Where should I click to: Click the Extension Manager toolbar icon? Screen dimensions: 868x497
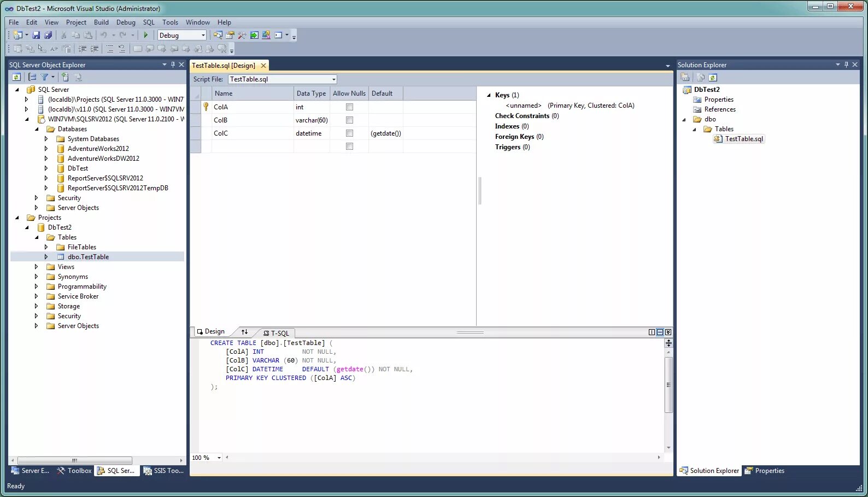point(266,35)
